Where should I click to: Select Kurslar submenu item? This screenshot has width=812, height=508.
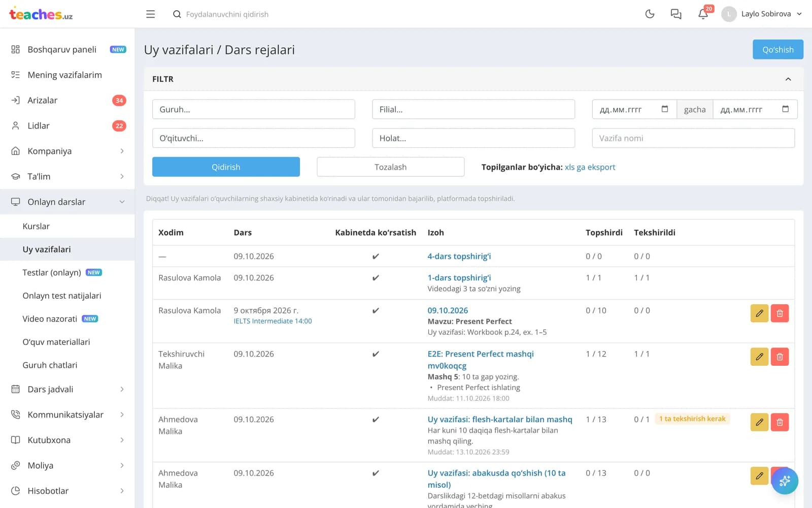coord(67,226)
